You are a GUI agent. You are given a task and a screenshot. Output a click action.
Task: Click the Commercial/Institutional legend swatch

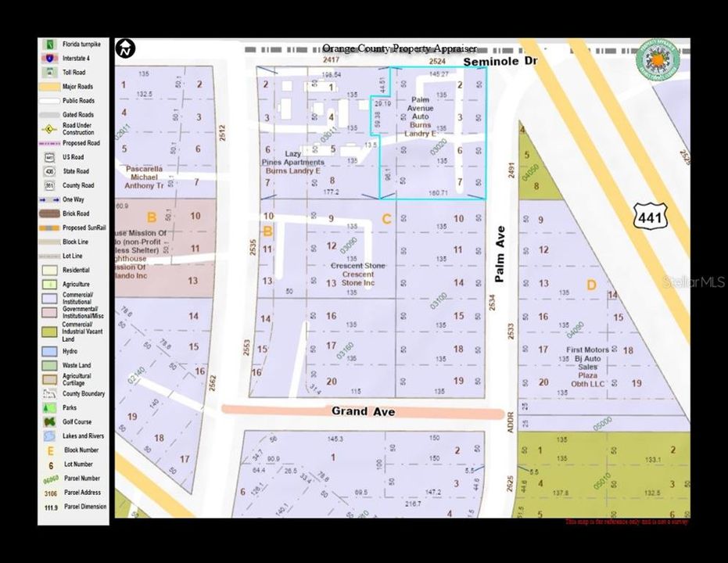click(50, 298)
